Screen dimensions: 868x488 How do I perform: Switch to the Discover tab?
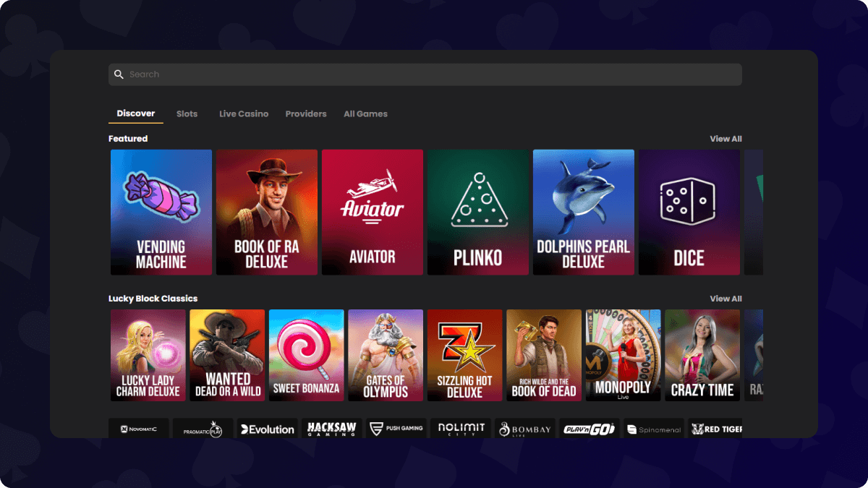pyautogui.click(x=136, y=114)
